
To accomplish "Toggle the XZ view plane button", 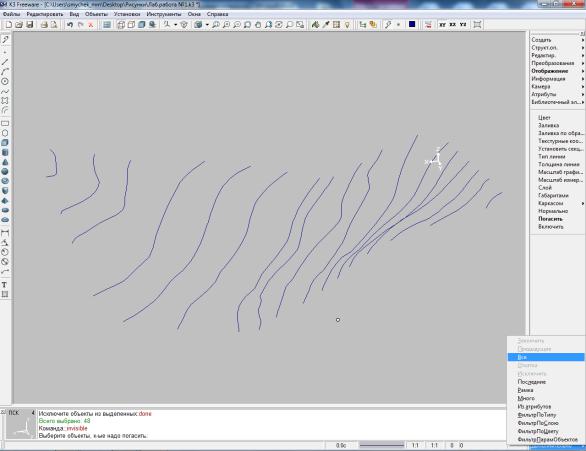I will 453,25.
